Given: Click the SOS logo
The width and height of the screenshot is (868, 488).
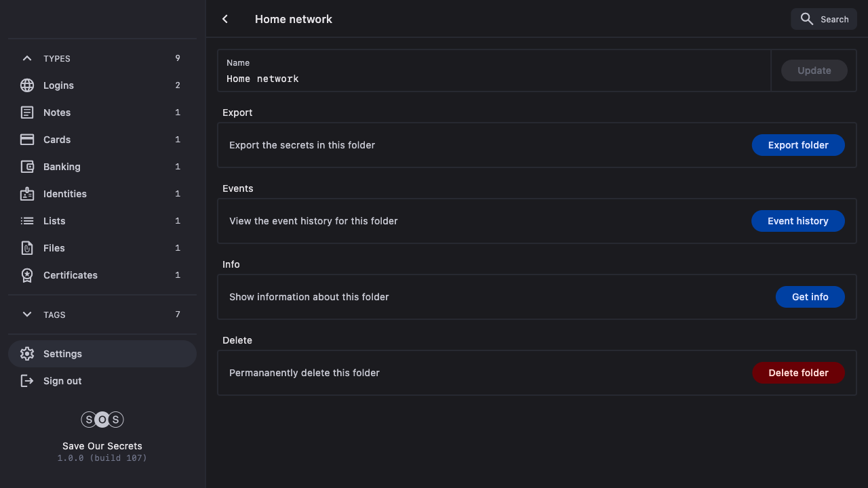Looking at the screenshot, I should click(x=102, y=420).
